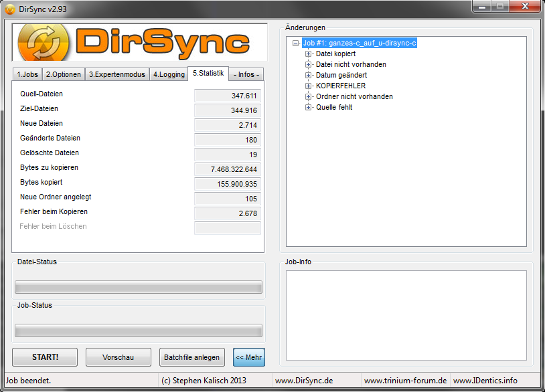
Task: Select the KOPIERFEHLER tree item
Action: pyautogui.click(x=341, y=86)
